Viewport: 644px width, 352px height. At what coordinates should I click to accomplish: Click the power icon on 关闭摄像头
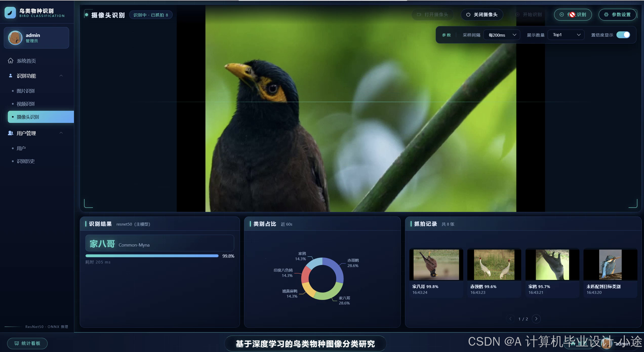point(468,15)
